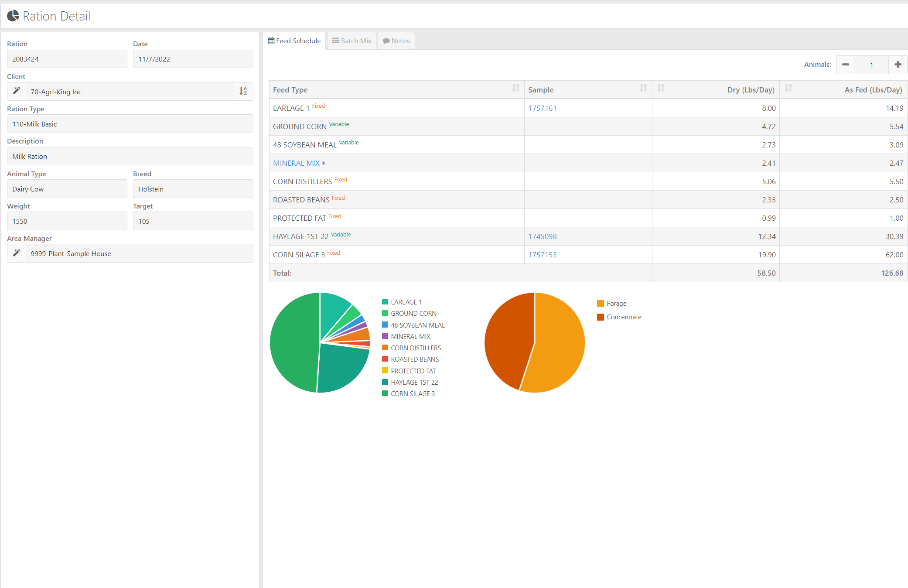This screenshot has width=908, height=588.
Task: Sort by Dry Lbs/Day column arrows
Action: tap(661, 89)
